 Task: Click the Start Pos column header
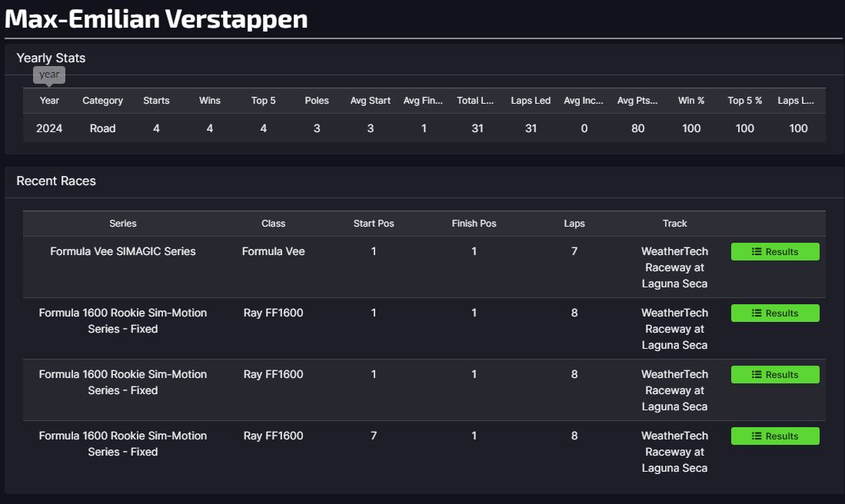(374, 224)
